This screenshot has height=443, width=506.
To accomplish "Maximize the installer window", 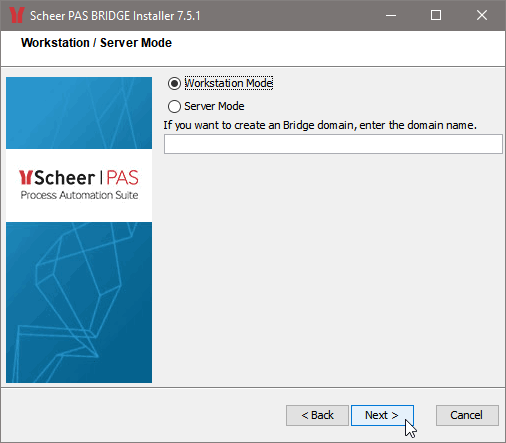I will 436,15.
